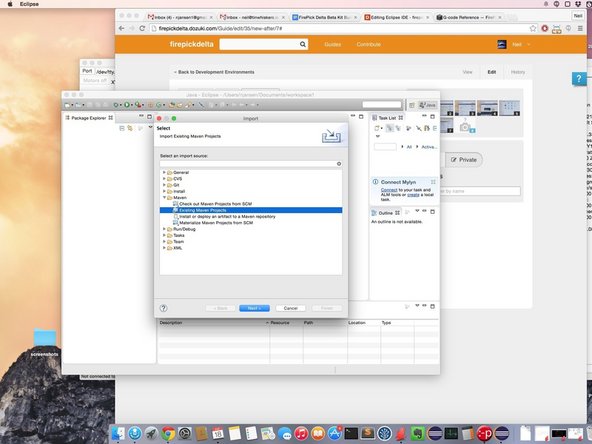The width and height of the screenshot is (592, 444).
Task: Switch to the Outline tab
Action: 386,213
